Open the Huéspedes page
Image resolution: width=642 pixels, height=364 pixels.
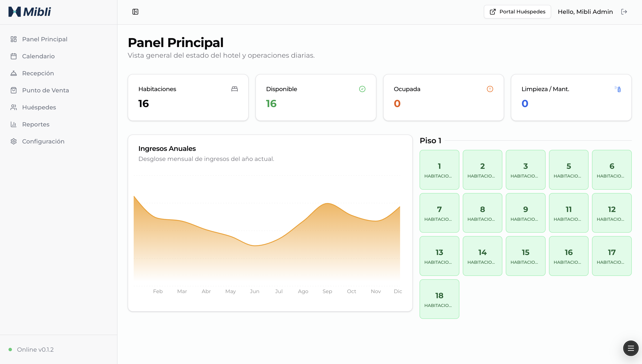point(39,107)
